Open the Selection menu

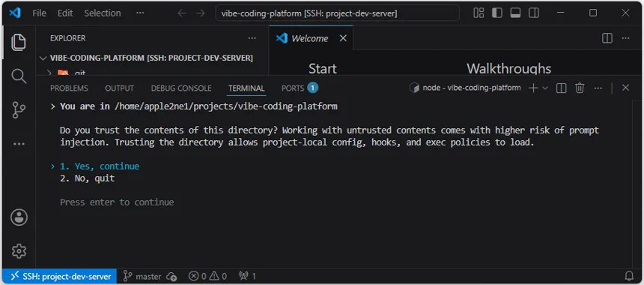tap(103, 13)
